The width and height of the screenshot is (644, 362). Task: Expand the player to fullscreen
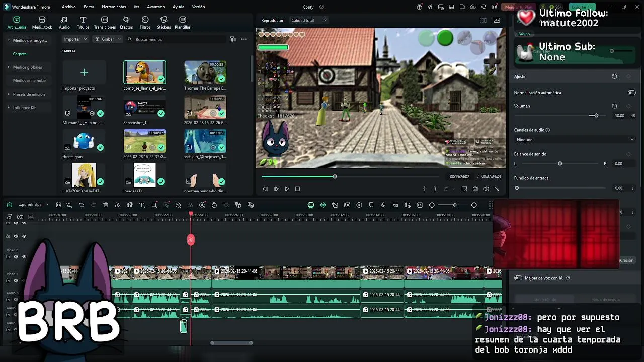[x=497, y=189]
